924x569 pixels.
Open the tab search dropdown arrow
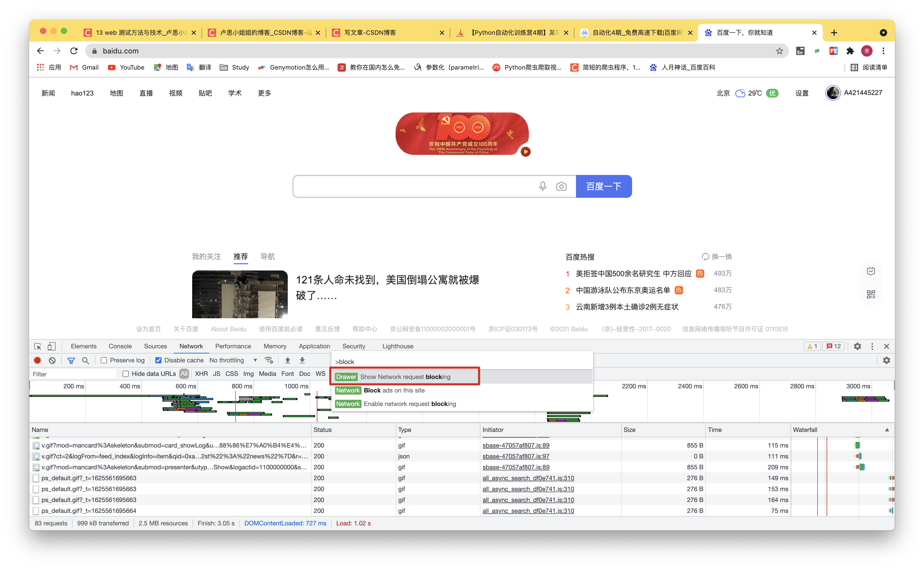pos(883,33)
